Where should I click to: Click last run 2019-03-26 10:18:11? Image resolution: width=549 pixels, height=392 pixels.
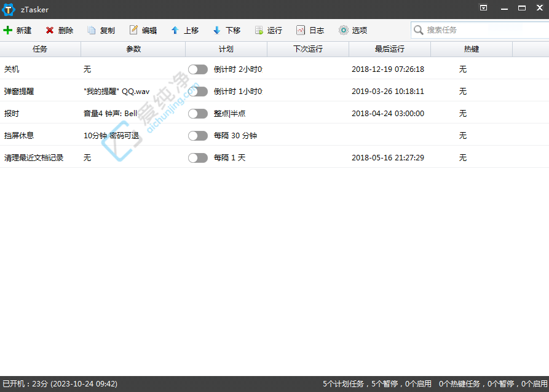click(x=388, y=92)
